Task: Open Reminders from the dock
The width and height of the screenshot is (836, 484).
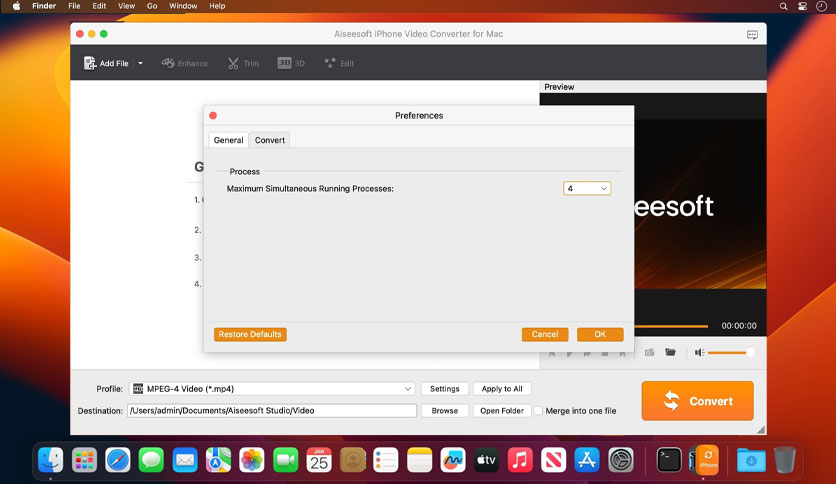Action: coord(386,459)
